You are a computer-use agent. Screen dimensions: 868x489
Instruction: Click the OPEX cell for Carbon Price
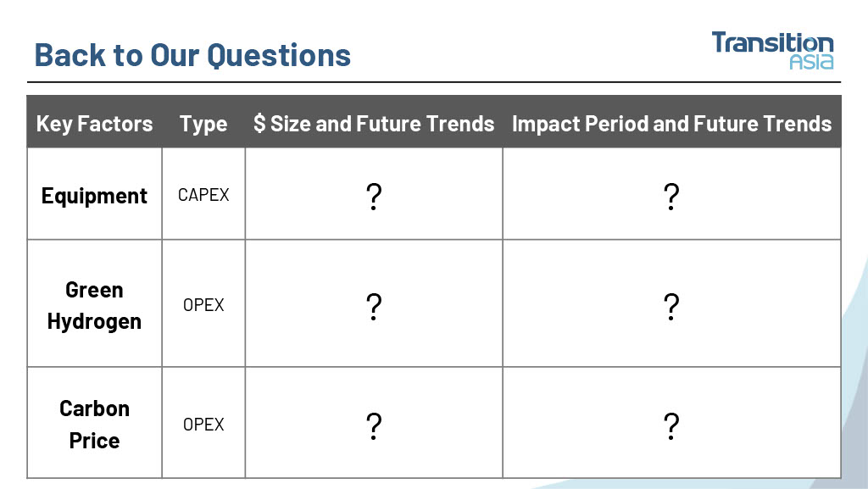tap(203, 425)
